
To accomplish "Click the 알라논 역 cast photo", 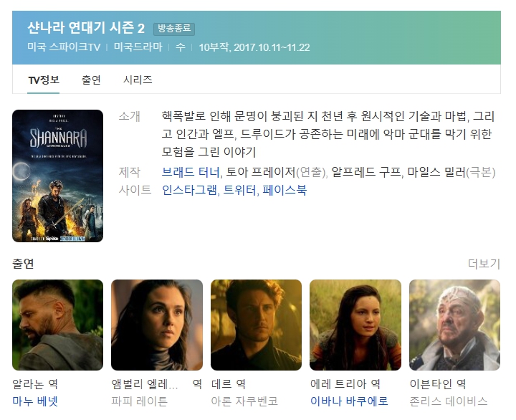I will click(57, 325).
